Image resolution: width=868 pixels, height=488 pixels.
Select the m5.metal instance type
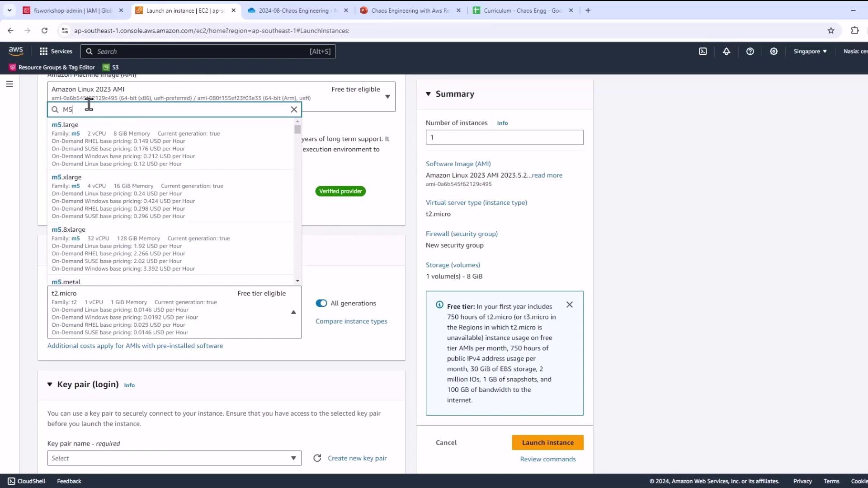tap(171, 281)
